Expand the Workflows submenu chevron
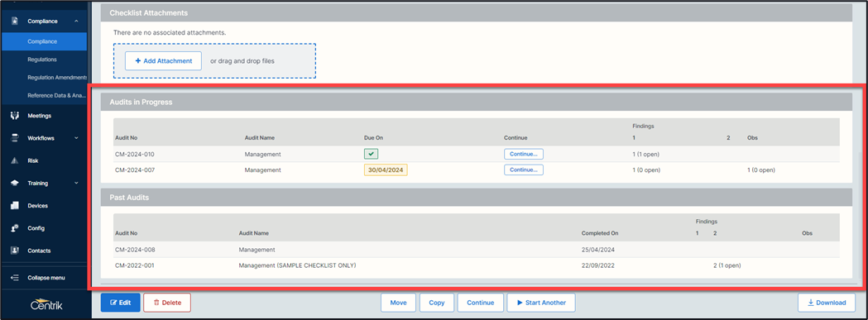868x320 pixels. click(x=76, y=138)
